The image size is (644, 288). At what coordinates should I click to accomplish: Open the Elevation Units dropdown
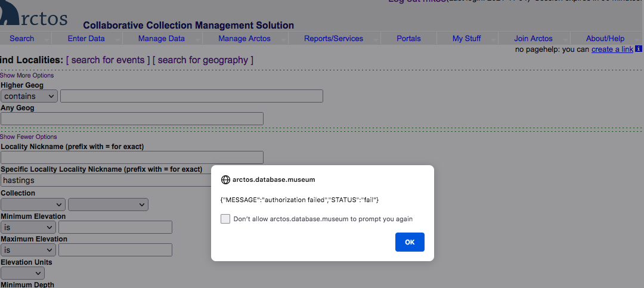[23, 273]
